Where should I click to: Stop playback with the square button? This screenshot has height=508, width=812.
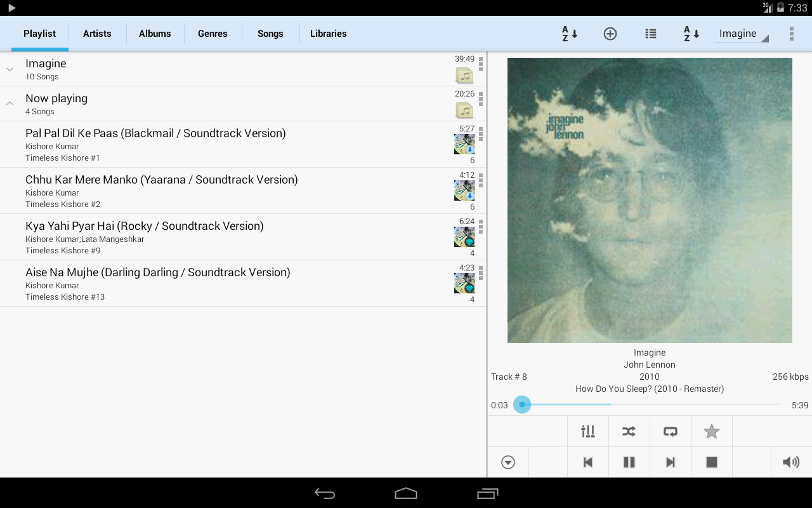tap(712, 462)
